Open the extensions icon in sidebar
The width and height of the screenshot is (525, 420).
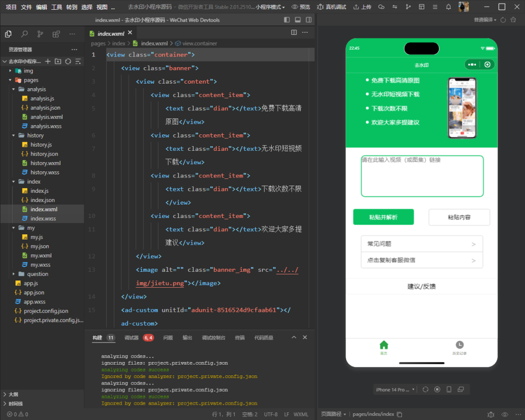point(56,34)
